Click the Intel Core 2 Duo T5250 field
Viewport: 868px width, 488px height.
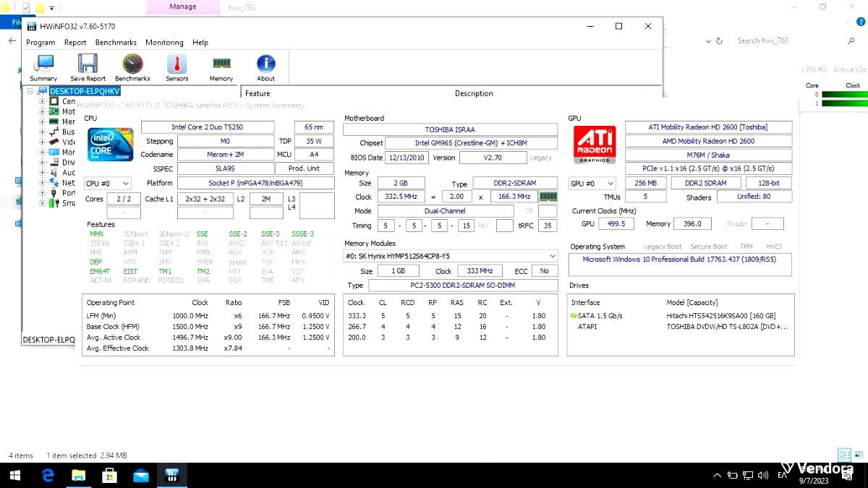(x=208, y=127)
